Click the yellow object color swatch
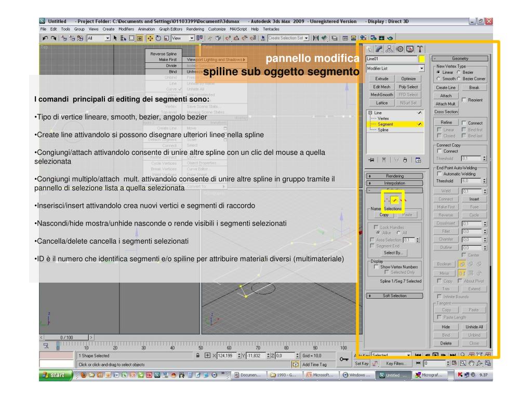 pos(421,59)
